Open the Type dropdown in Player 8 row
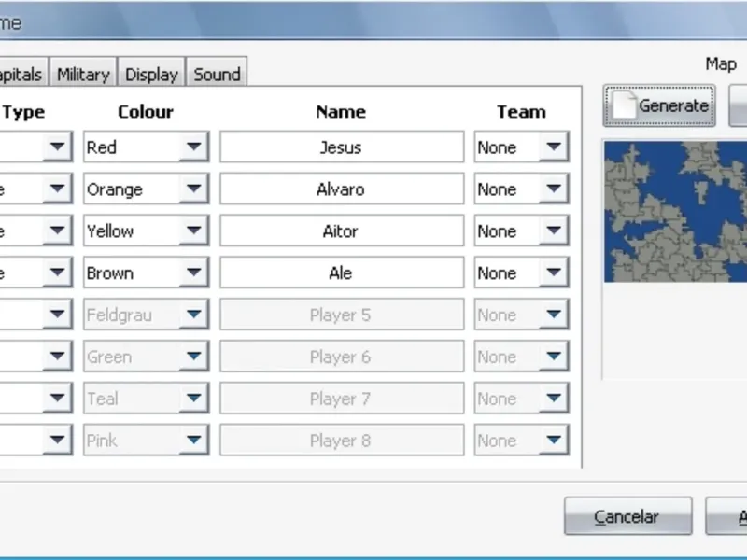Viewport: 747px width, 560px height. [36, 440]
